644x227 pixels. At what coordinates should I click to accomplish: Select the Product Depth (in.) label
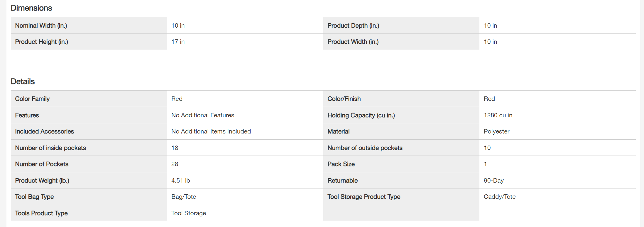pyautogui.click(x=353, y=26)
